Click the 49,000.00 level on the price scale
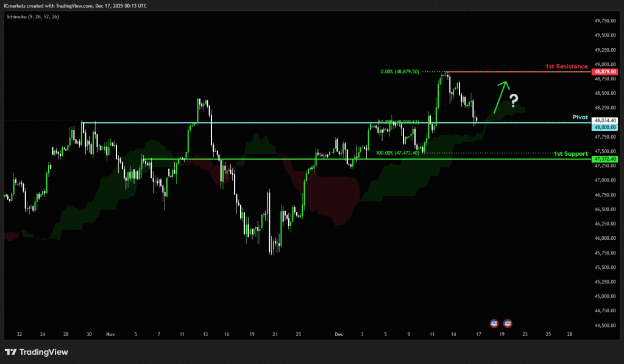Viewport: 624px width, 364px height. [605, 64]
